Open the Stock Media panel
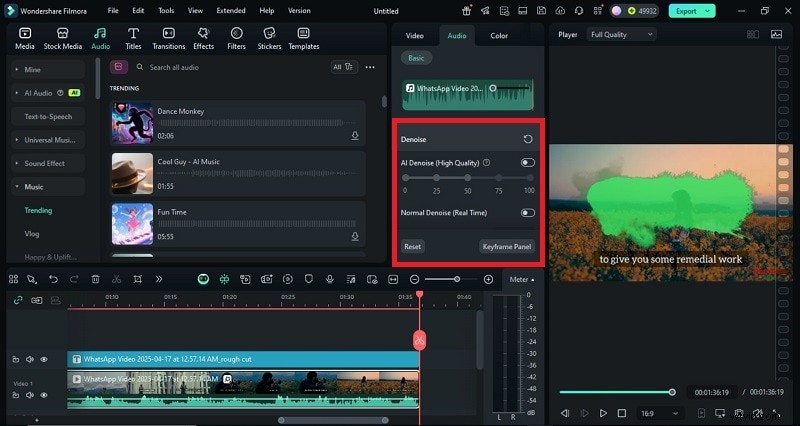The width and height of the screenshot is (800, 426). (x=62, y=39)
